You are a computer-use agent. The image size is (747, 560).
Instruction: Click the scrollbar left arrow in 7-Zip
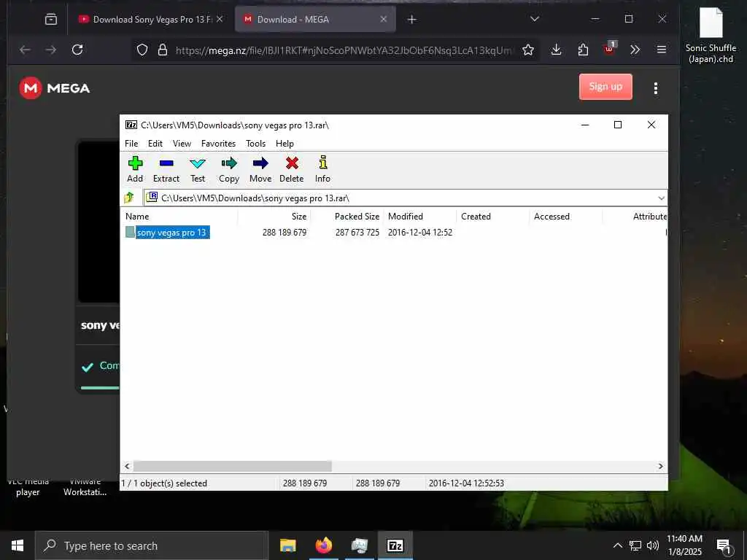(x=127, y=466)
